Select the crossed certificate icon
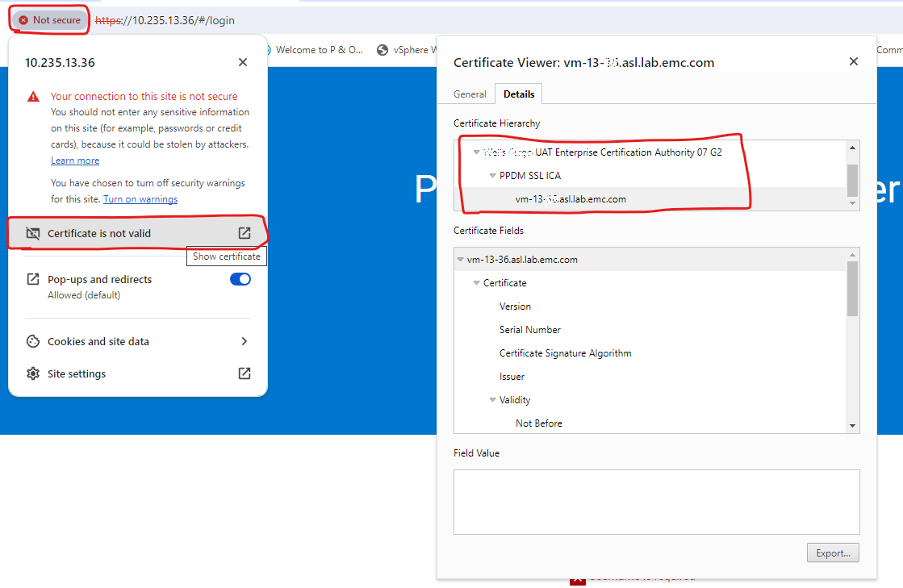 [x=34, y=232]
